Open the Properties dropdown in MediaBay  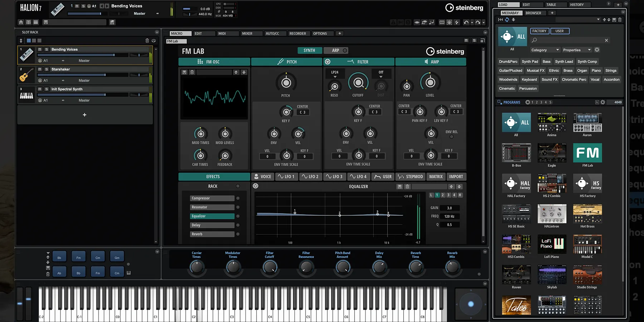click(x=577, y=50)
